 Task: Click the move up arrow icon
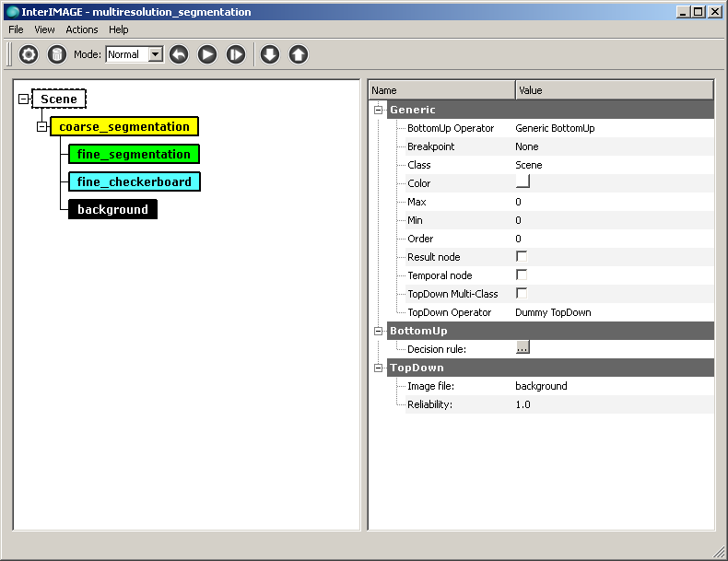tap(298, 54)
